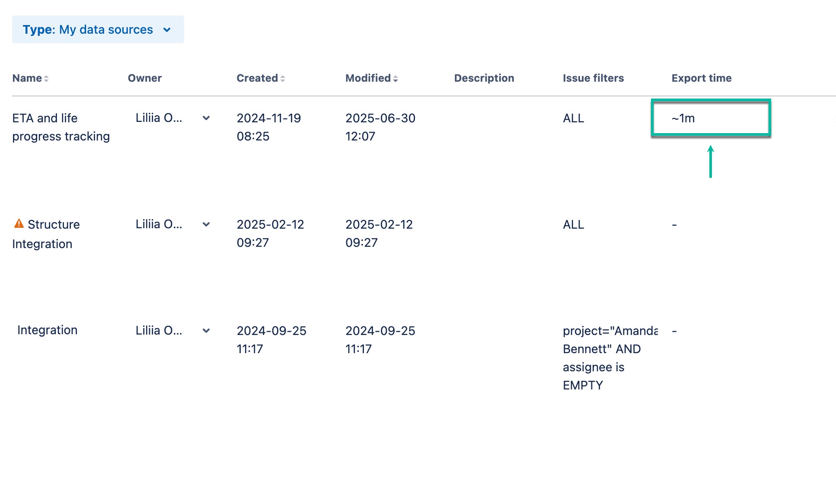Open ETA and life progress tracking data source
836x504 pixels.
coord(61,127)
